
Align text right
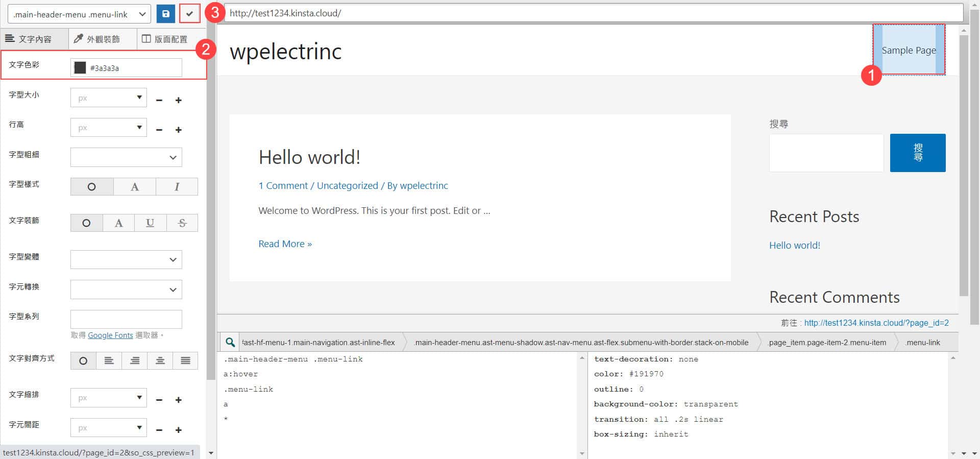point(134,361)
